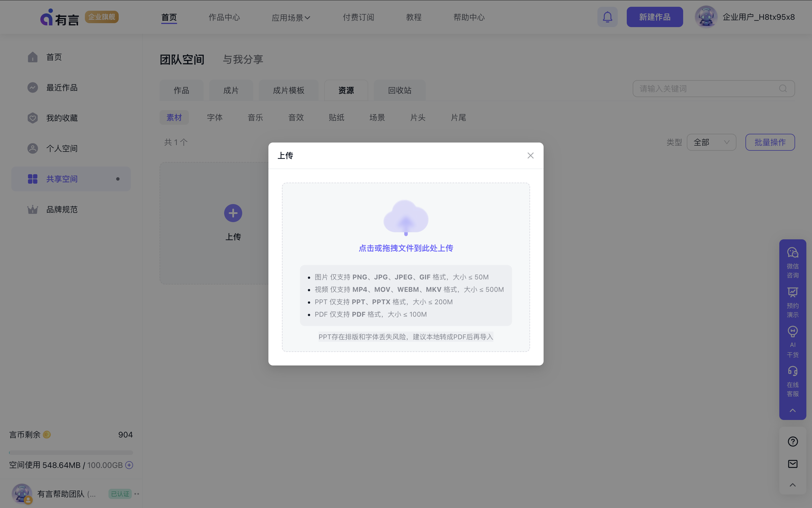Click the storage usage progress bar
812x508 pixels.
click(71, 453)
